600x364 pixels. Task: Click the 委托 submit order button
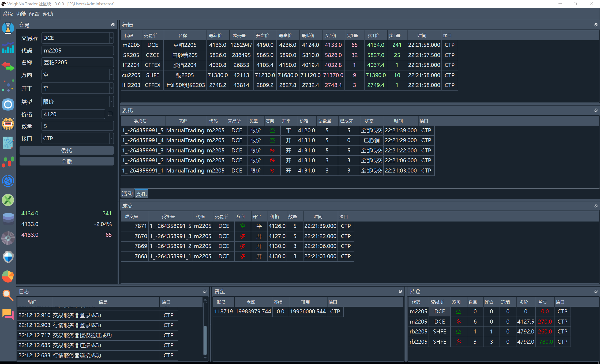(x=66, y=151)
